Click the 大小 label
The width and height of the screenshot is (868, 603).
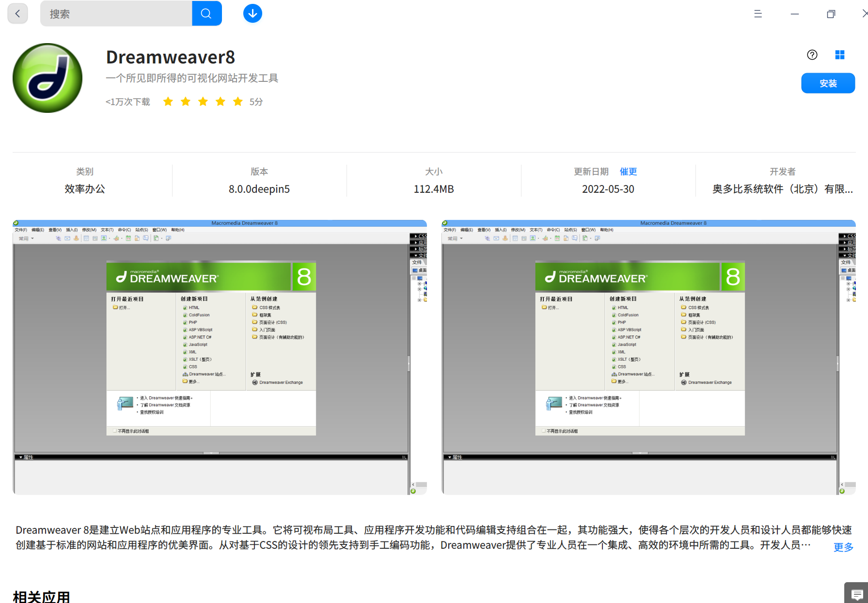(434, 171)
